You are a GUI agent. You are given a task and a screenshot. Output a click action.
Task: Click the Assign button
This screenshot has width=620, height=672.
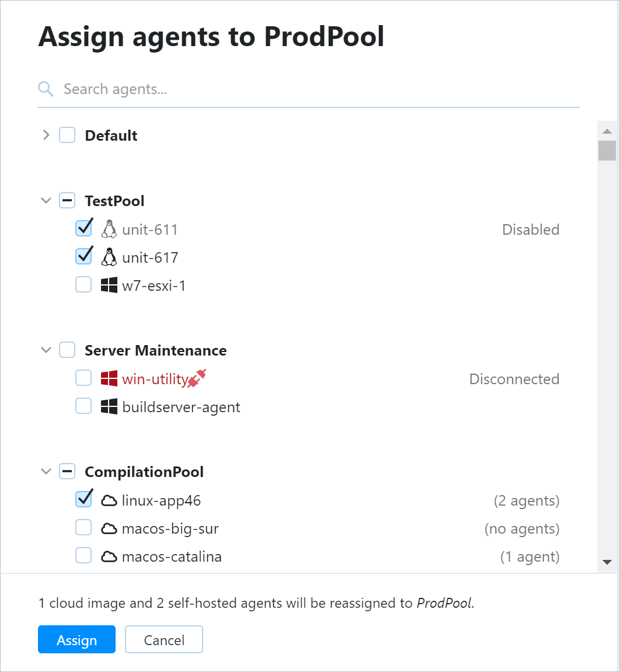tap(76, 639)
